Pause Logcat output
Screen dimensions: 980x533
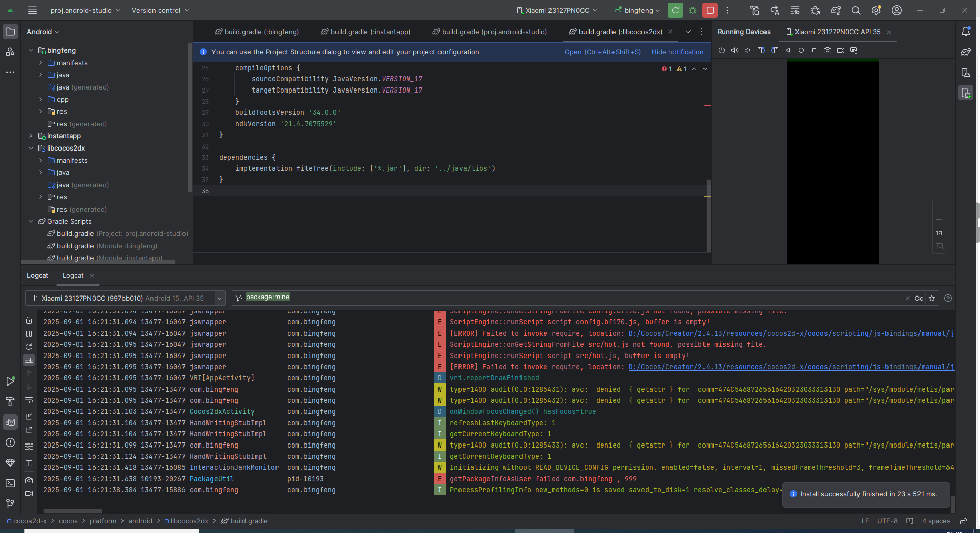click(29, 334)
